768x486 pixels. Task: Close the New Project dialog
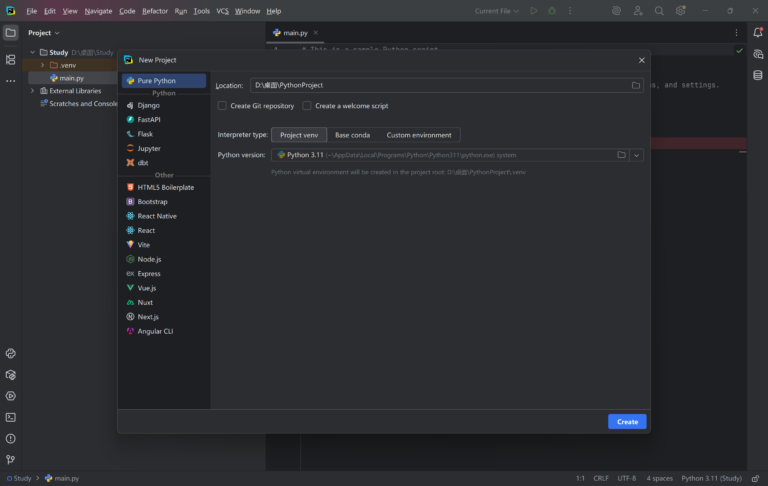pos(642,60)
